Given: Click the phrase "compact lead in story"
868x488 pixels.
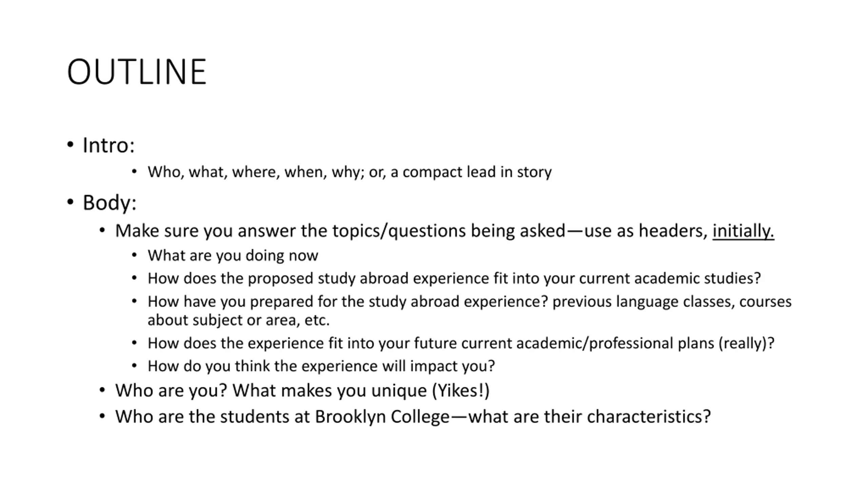Looking at the screenshot, I should (x=477, y=172).
